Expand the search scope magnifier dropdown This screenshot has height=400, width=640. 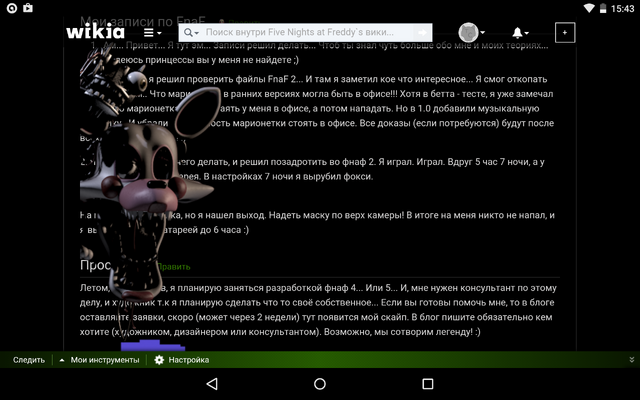191,33
